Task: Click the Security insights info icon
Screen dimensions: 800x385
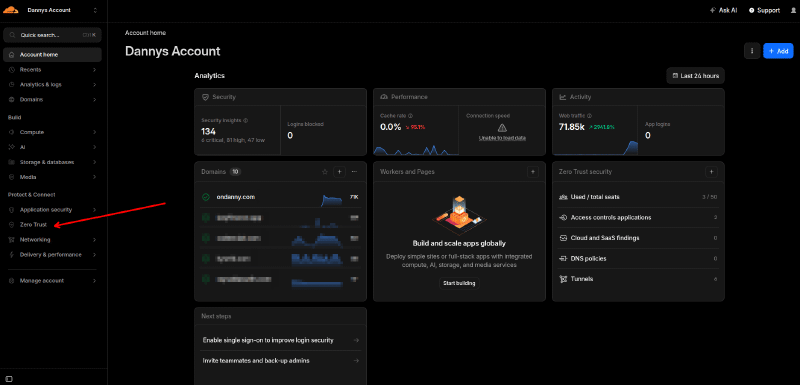Action: [x=246, y=121]
